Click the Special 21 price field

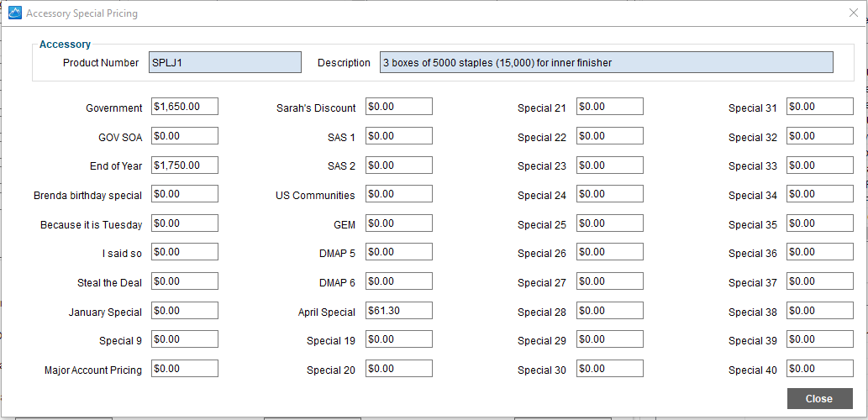[609, 106]
